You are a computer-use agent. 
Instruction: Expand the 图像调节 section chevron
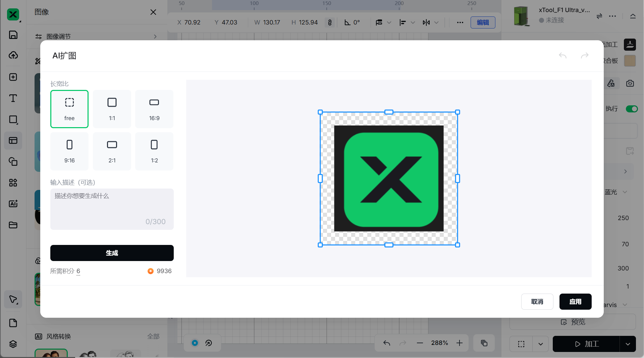coord(155,37)
